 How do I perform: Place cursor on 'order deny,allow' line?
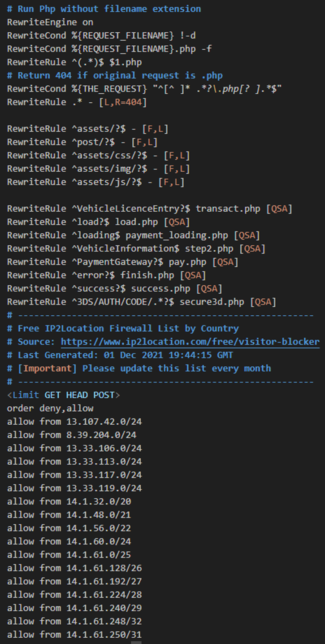(50, 408)
